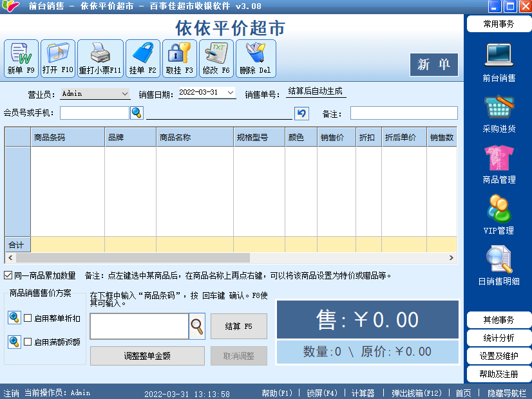This screenshot has width=532, height=399.
Task: Click the 结算 F5 checkout button
Action: [x=238, y=326]
